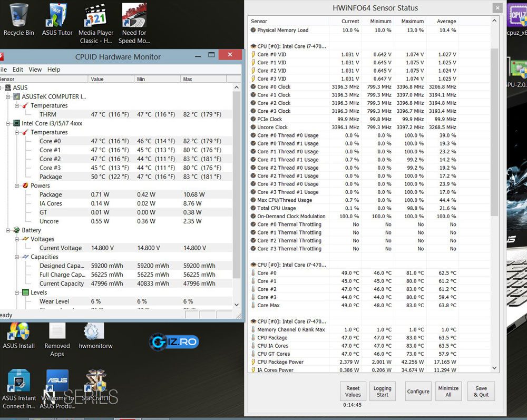Select the Removed Apps desktop icon

(x=57, y=340)
